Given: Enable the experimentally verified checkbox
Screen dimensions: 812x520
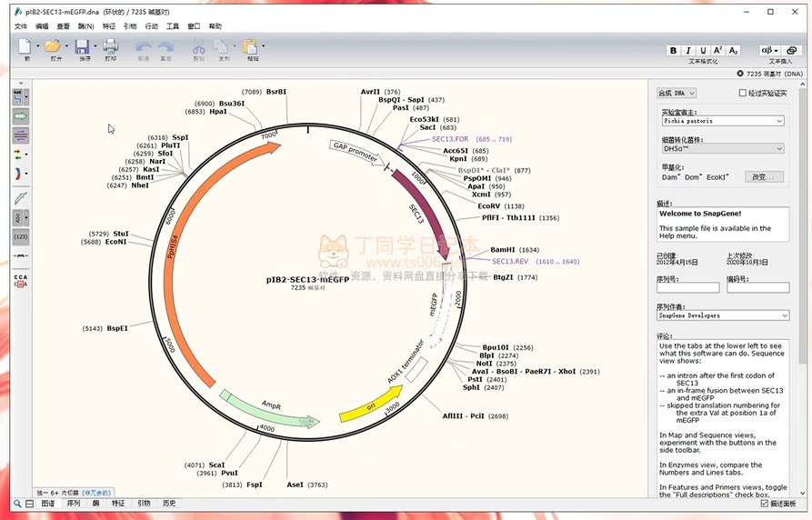Looking at the screenshot, I should [743, 93].
